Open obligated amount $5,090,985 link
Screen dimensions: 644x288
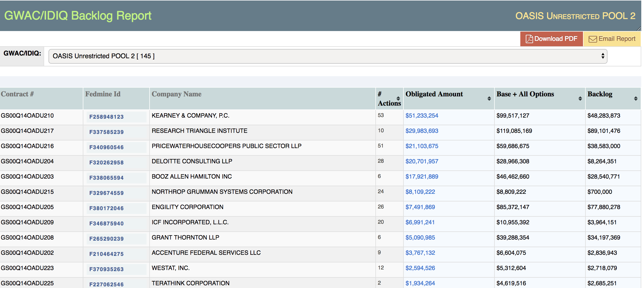(420, 238)
